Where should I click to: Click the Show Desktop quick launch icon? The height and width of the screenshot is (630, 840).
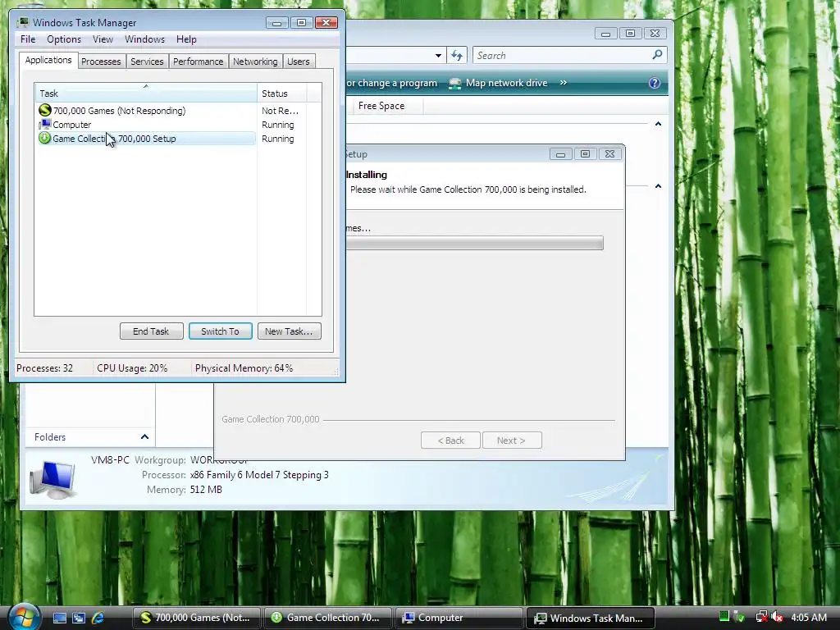click(x=59, y=618)
